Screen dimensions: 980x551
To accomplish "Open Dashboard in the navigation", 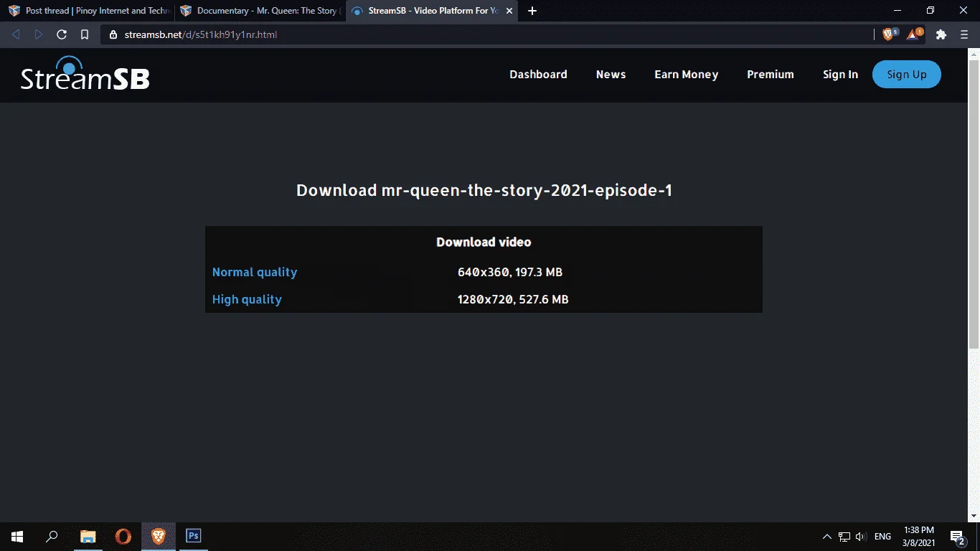I will click(x=538, y=75).
